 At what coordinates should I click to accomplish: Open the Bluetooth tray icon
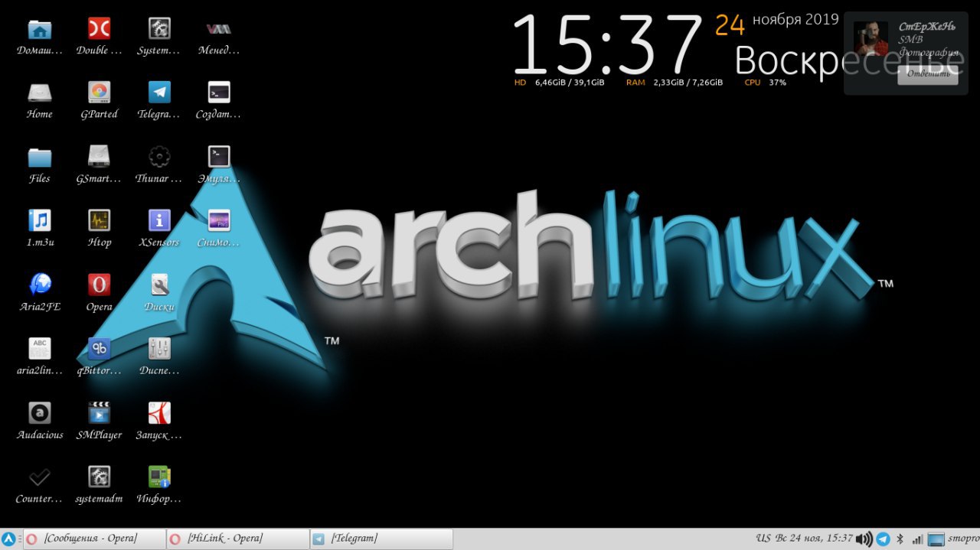coord(900,539)
